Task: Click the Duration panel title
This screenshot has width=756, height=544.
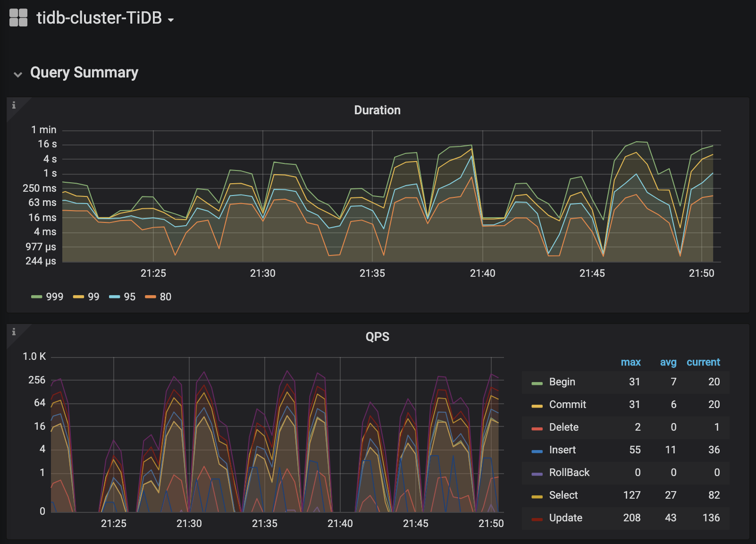Action: click(378, 110)
